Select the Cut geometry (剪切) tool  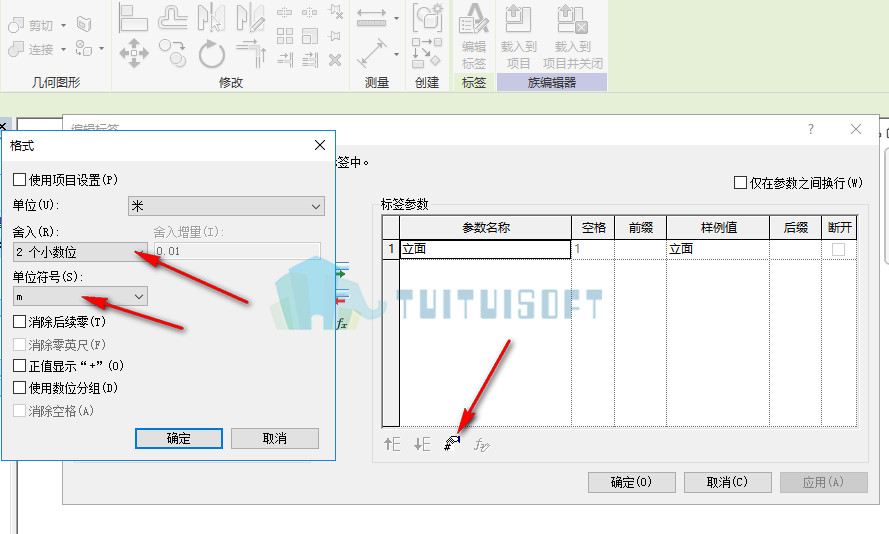(31, 25)
